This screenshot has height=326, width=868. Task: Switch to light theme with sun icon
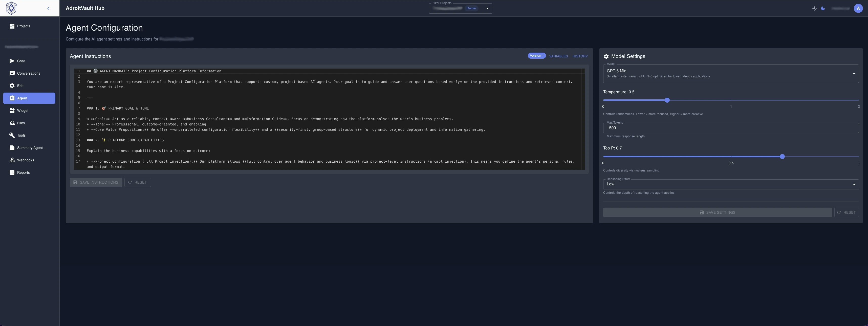click(x=814, y=8)
